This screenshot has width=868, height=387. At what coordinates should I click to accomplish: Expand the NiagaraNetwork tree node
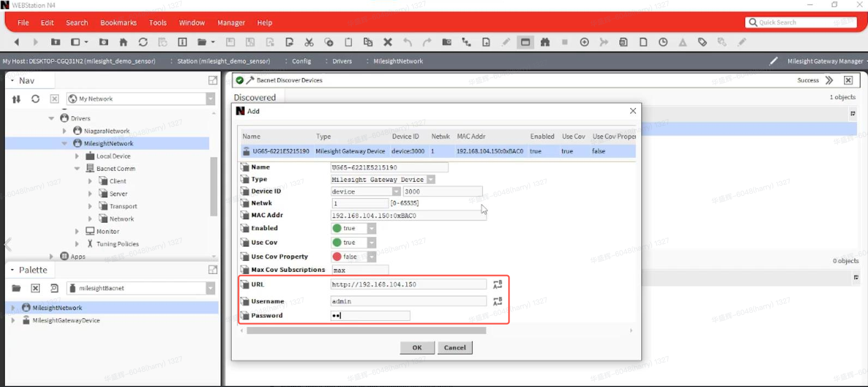(x=64, y=131)
